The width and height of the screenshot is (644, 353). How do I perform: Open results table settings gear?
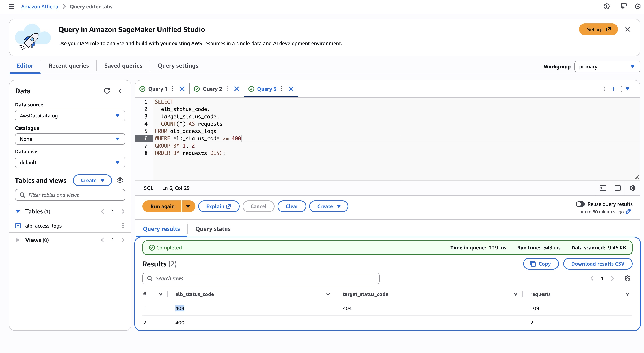pyautogui.click(x=627, y=278)
